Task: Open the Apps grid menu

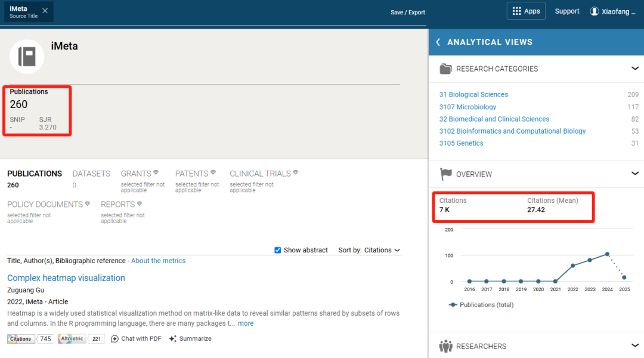Action: tap(526, 11)
